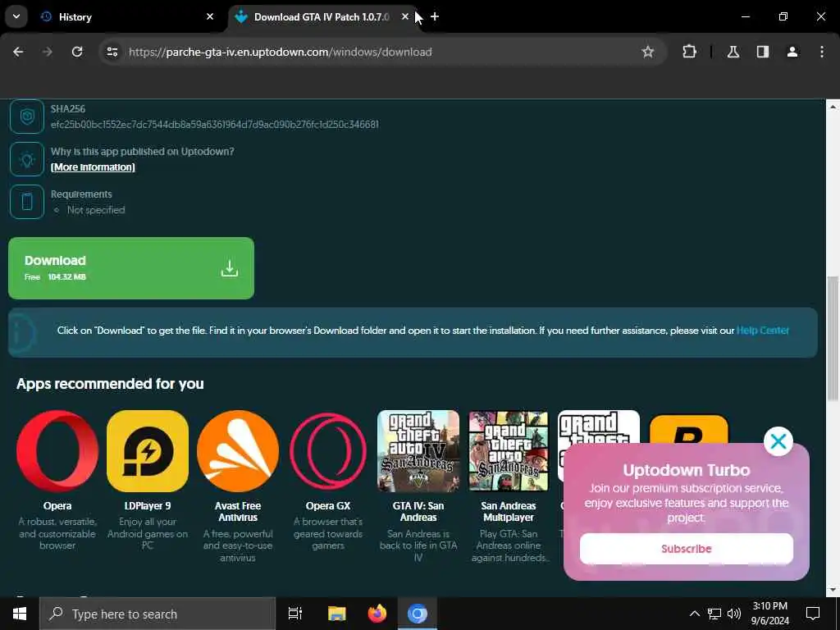
Task: Bookmark this page with the star
Action: (x=648, y=52)
